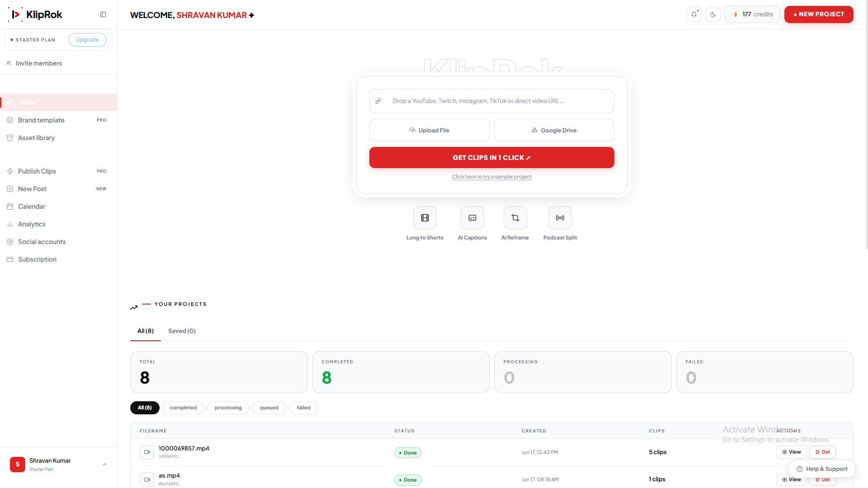Delete the 1000069857.mp4 project

(822, 452)
